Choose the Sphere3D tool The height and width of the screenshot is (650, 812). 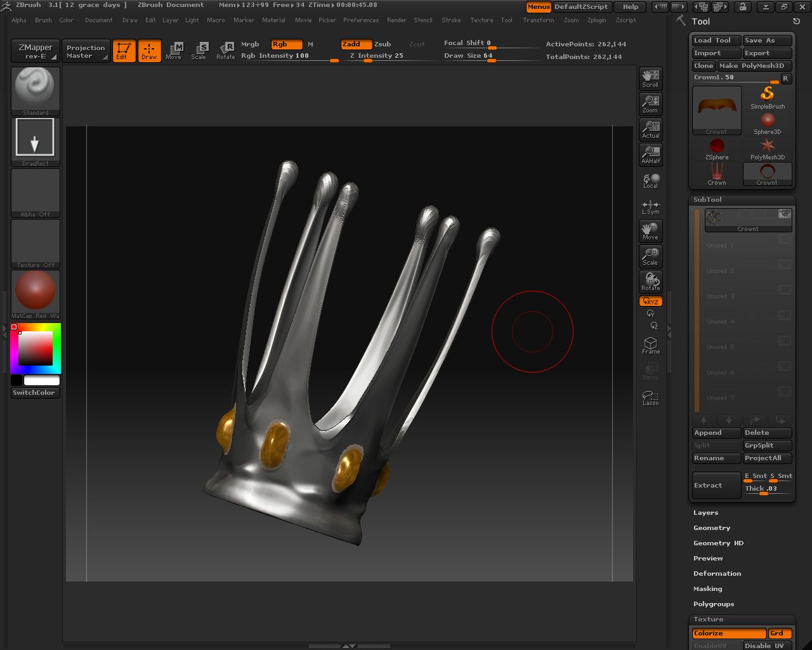point(767,123)
